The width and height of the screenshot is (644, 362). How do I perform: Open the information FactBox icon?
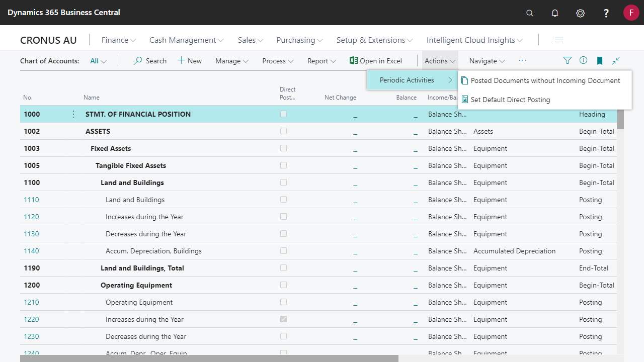pos(583,61)
